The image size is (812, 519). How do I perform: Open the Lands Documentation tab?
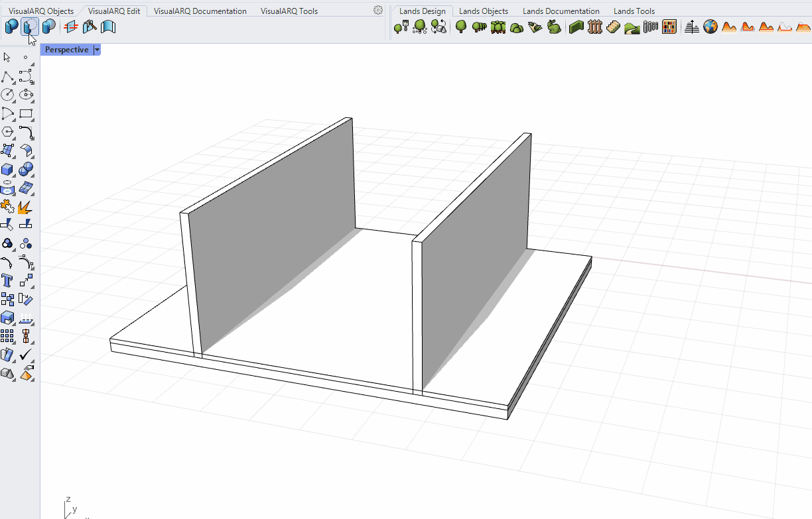pos(561,11)
